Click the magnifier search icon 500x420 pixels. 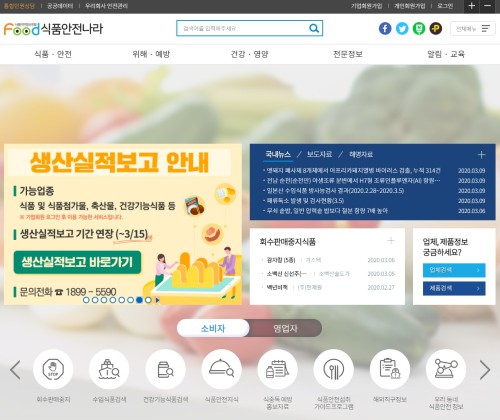(314, 28)
